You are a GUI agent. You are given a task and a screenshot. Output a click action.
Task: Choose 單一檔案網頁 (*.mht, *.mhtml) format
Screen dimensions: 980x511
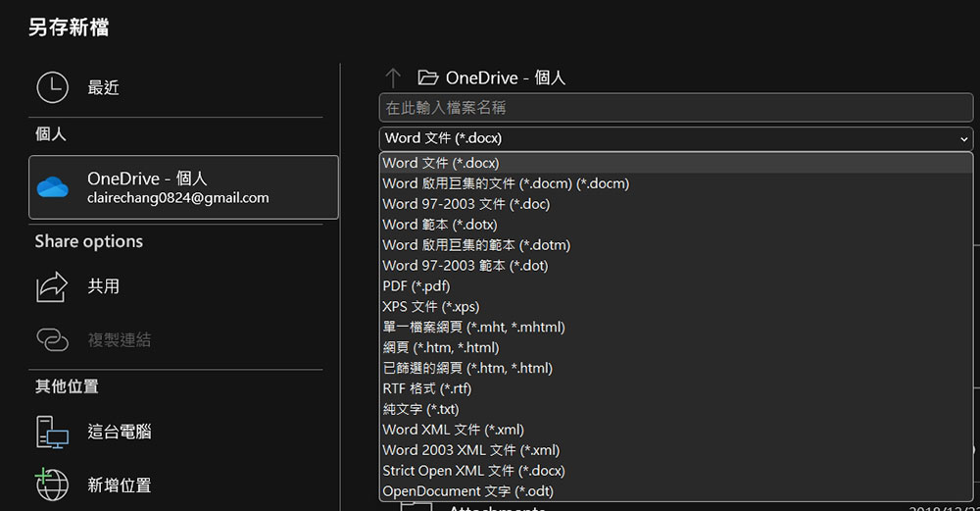675,328
